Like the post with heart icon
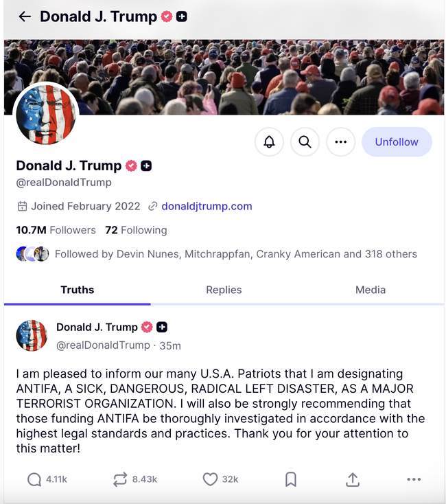The height and width of the screenshot is (504, 446). (210, 479)
